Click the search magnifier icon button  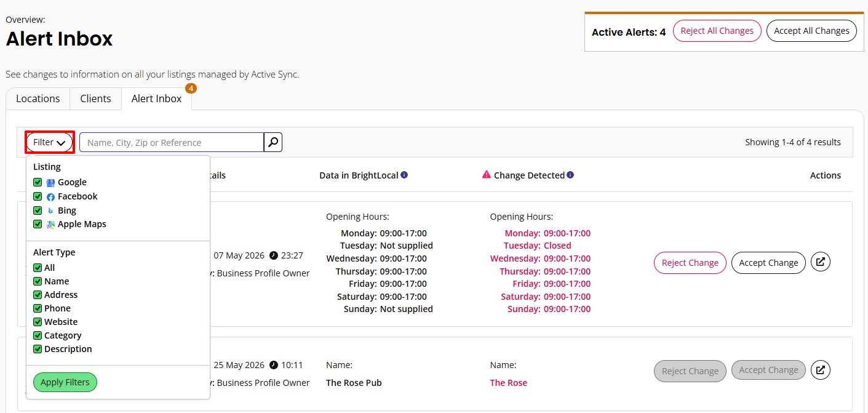click(273, 142)
